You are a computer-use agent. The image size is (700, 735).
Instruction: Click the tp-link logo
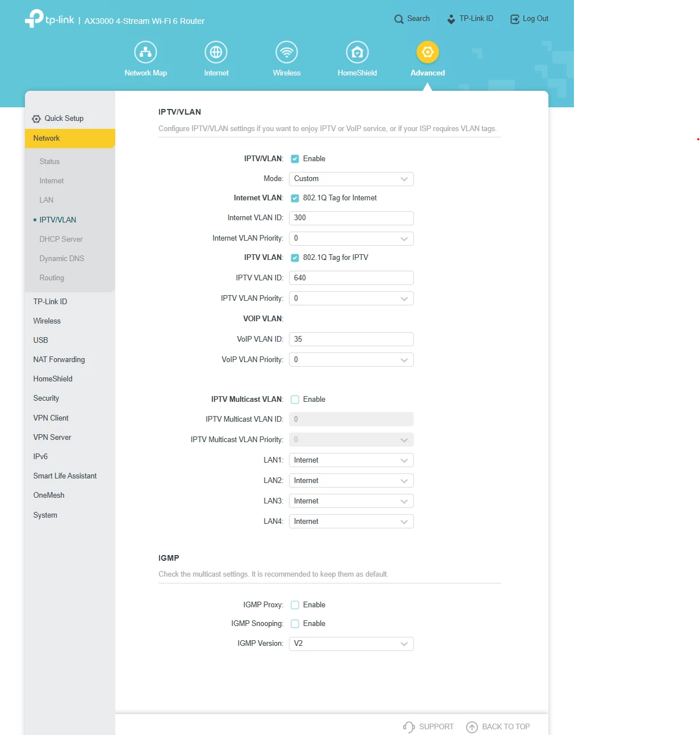click(x=49, y=19)
